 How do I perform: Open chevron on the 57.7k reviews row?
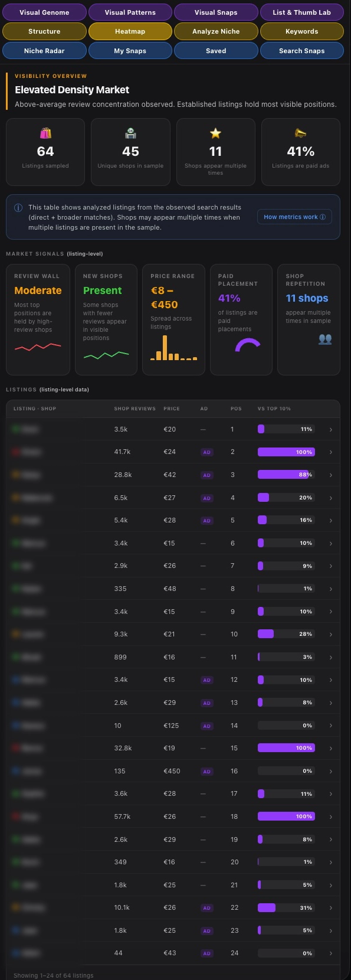coord(330,817)
